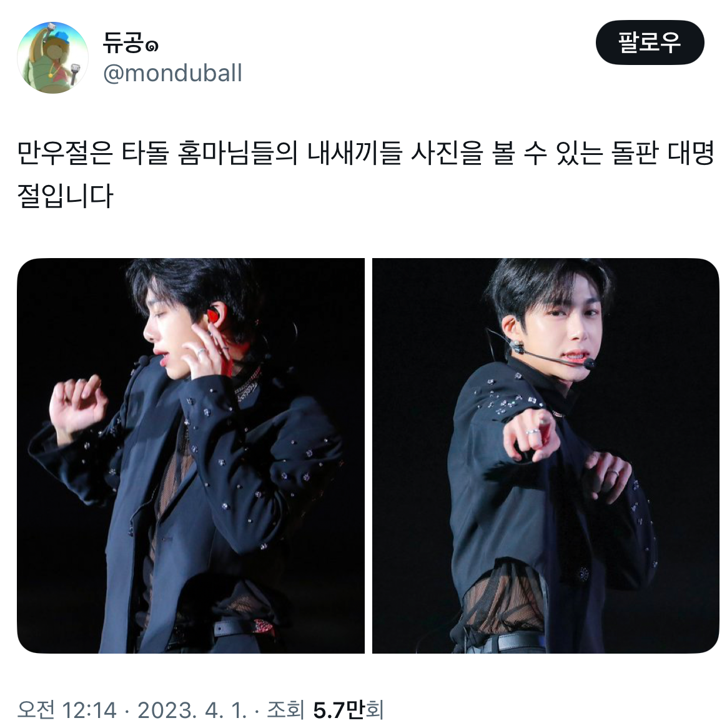Open the left photo of performer in profile
The height and width of the screenshot is (728, 722).
[x=190, y=456]
